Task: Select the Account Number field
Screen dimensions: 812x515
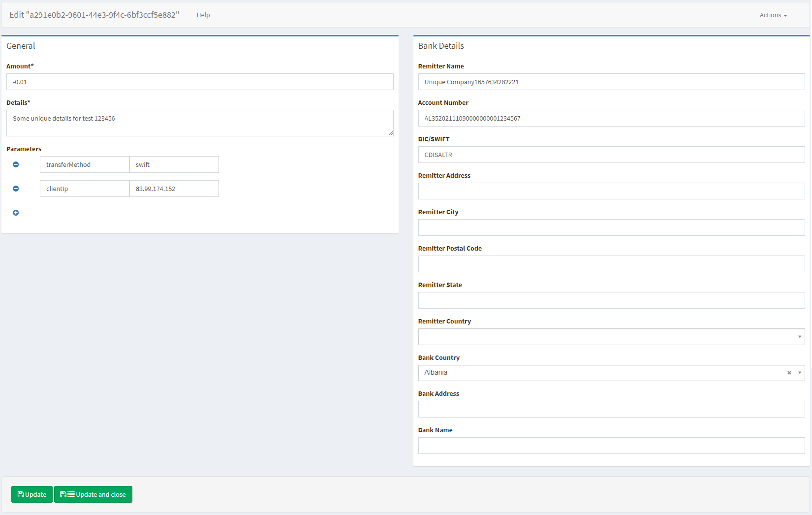Action: (611, 118)
